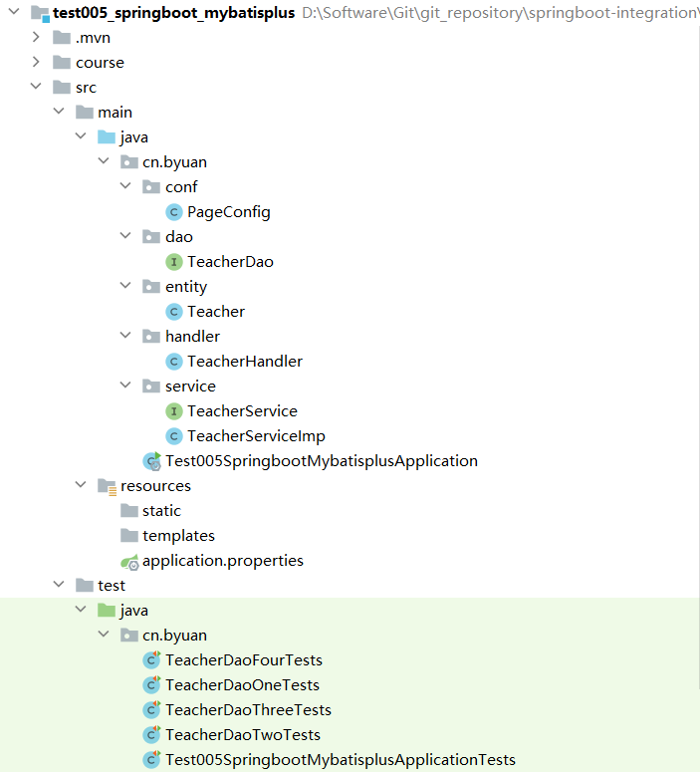
Task: Select the static folder label
Action: point(162,511)
